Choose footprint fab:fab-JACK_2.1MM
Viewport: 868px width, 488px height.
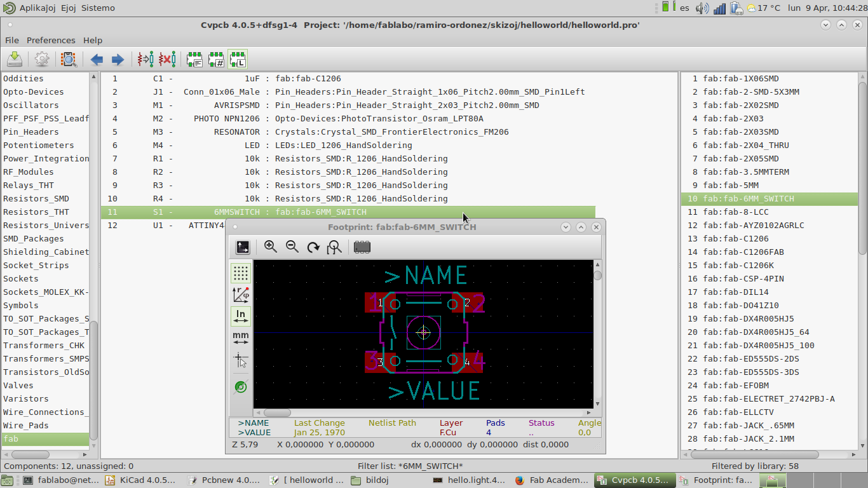point(770,438)
